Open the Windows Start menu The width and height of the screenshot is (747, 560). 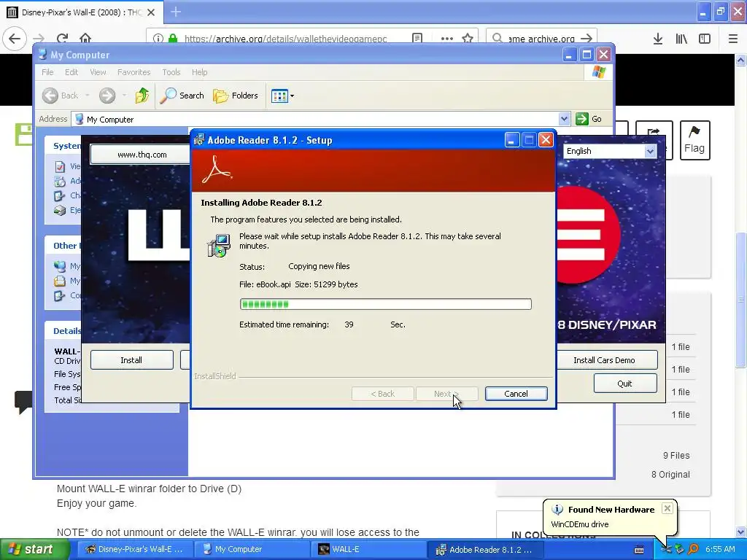35,549
